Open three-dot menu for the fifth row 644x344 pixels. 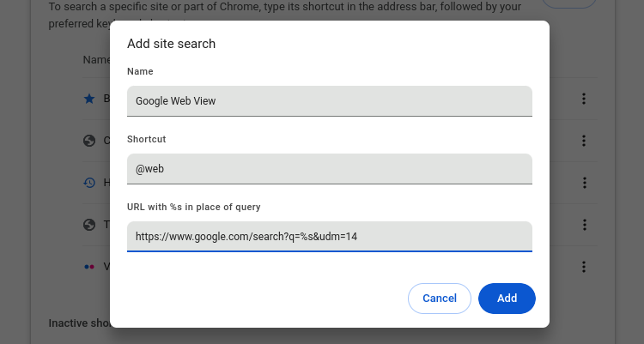pyautogui.click(x=584, y=267)
